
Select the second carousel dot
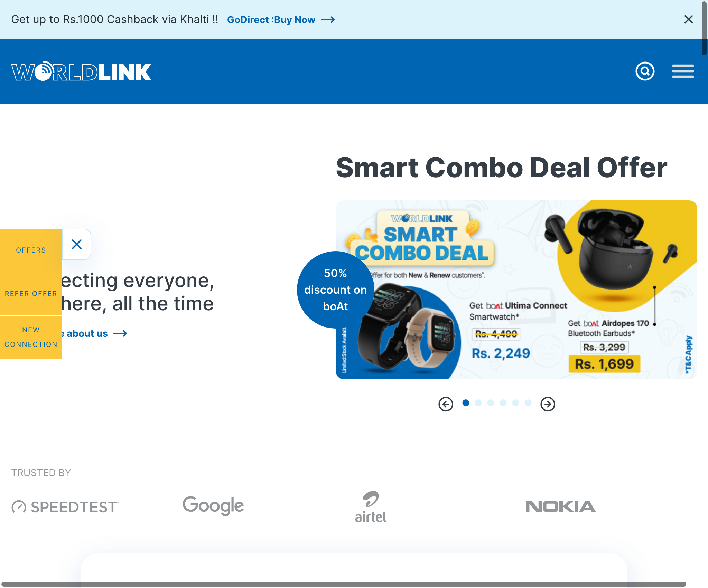(478, 403)
